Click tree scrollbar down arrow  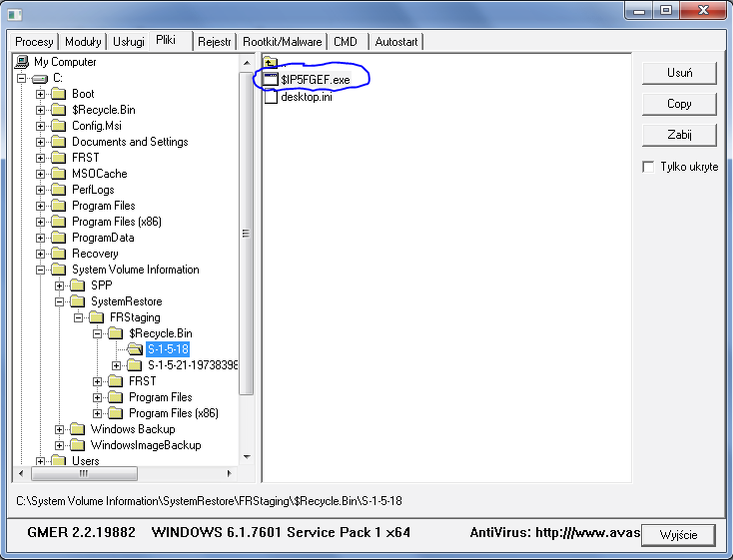coord(247,457)
